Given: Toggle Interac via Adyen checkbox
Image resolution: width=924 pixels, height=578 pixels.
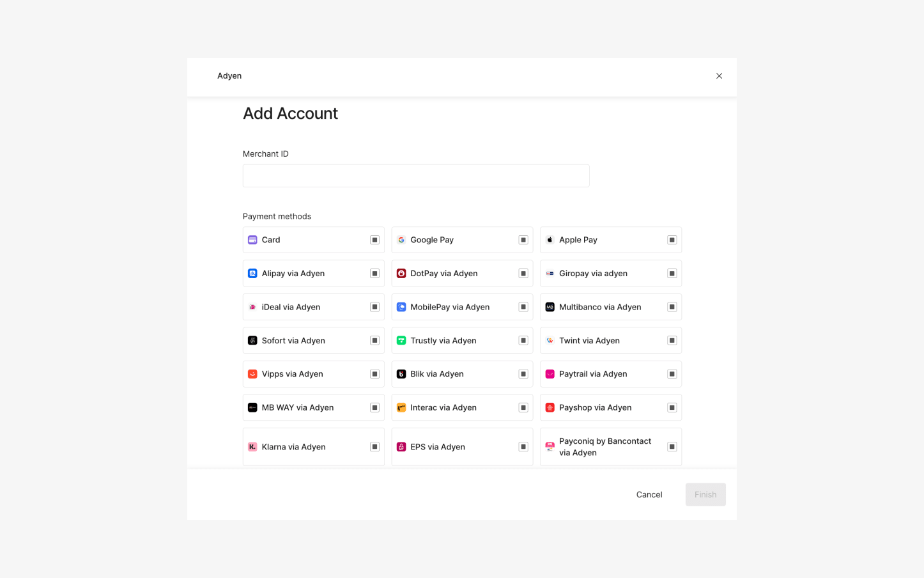Looking at the screenshot, I should 523,407.
